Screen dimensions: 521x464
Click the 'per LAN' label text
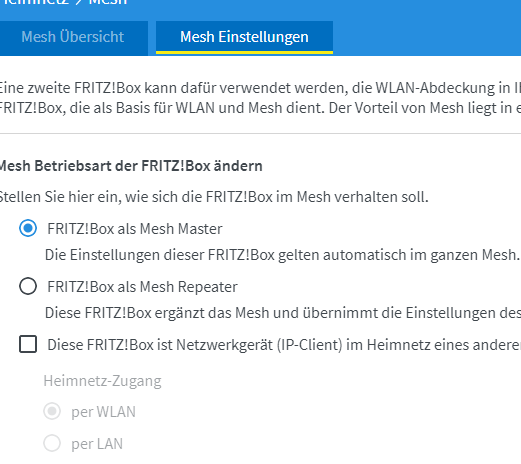tap(97, 444)
